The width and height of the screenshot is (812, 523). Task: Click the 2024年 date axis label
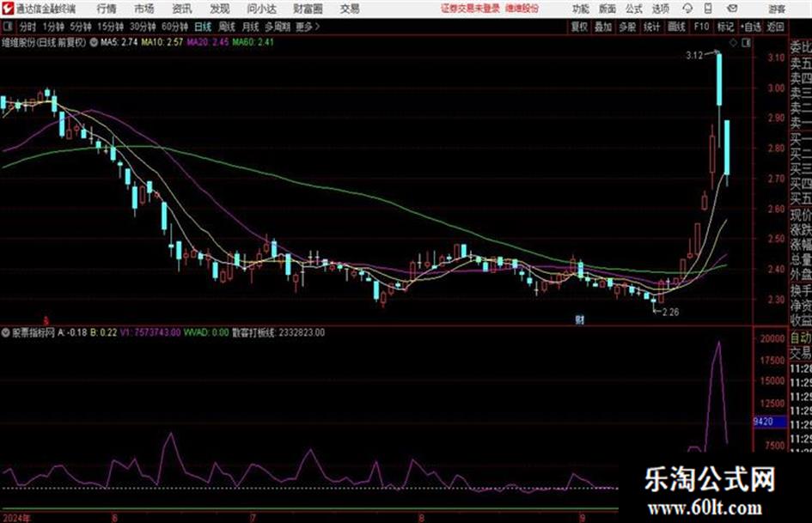(17, 518)
